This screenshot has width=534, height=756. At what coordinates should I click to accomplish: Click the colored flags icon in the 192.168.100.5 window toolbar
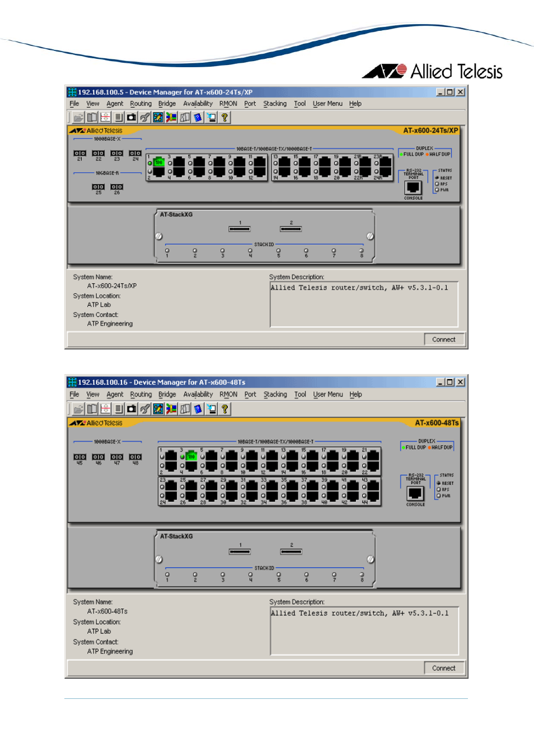tap(171, 117)
